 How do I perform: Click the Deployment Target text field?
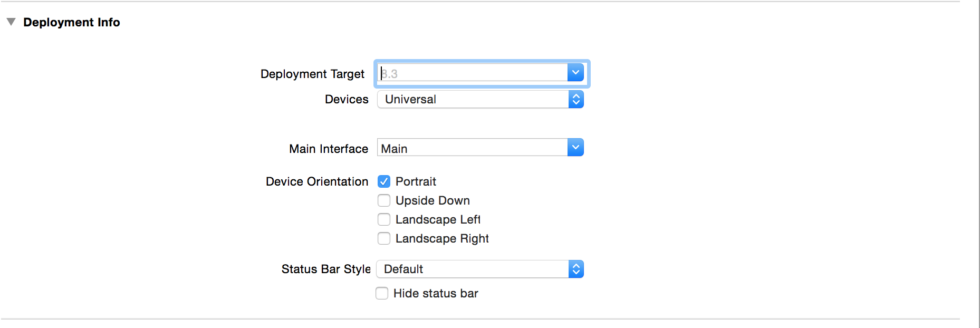pyautogui.click(x=472, y=73)
